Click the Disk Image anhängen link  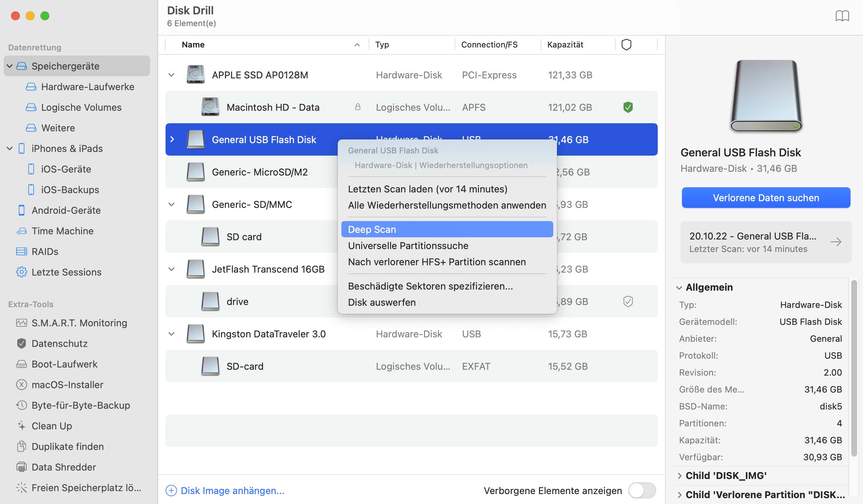click(x=232, y=491)
